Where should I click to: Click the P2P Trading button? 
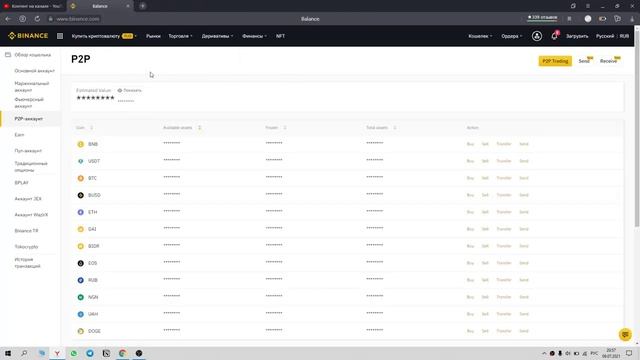555,61
